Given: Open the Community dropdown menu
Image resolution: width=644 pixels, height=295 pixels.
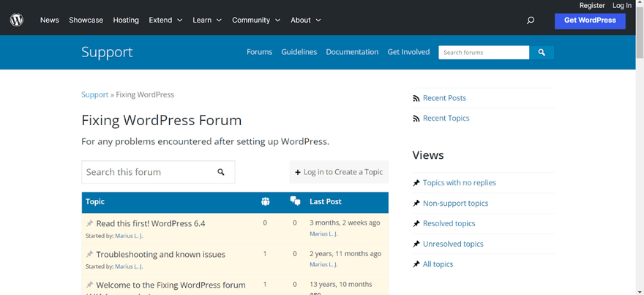Looking at the screenshot, I should [x=256, y=20].
